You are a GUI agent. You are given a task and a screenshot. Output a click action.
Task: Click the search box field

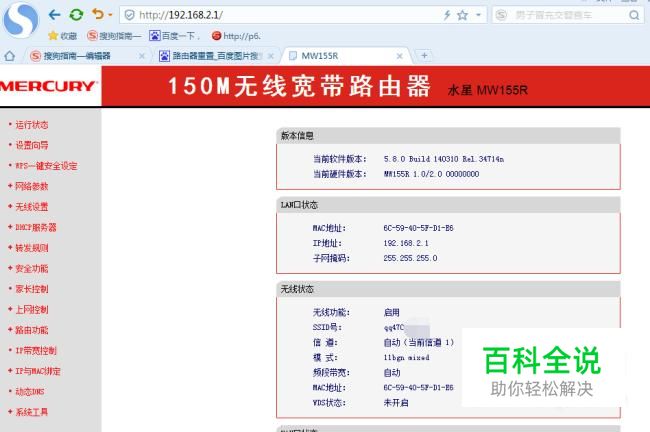[x=568, y=15]
